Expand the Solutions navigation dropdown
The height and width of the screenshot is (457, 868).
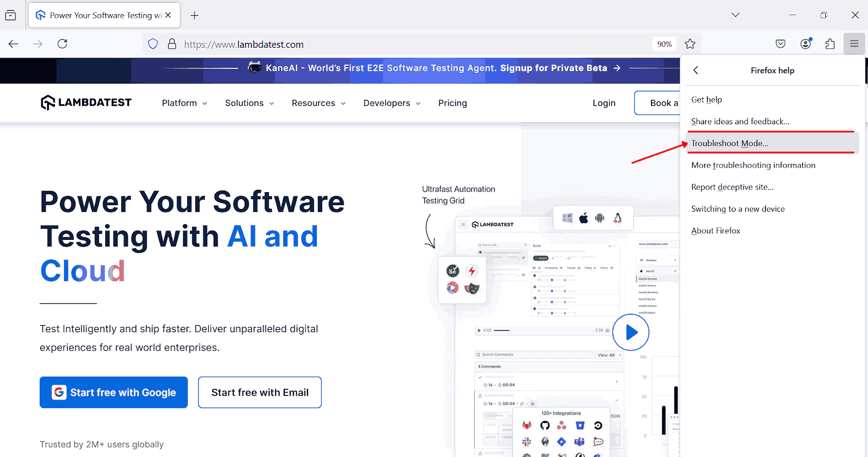pyautogui.click(x=250, y=103)
